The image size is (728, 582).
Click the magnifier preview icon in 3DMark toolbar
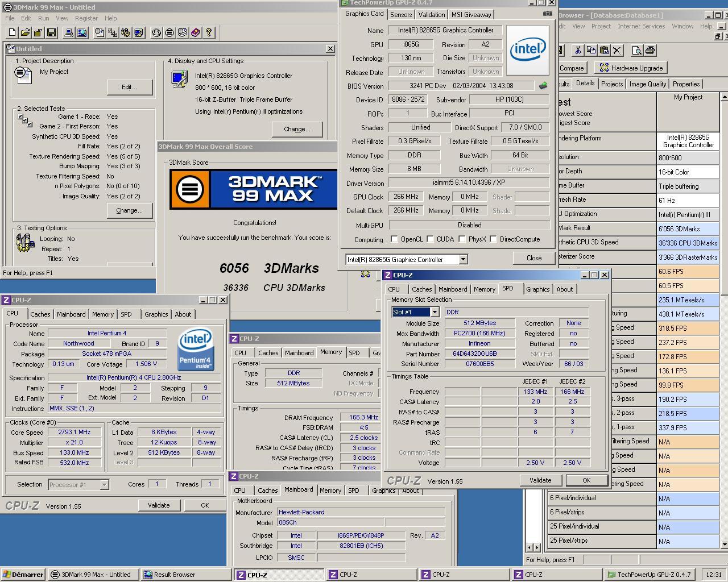[82, 33]
